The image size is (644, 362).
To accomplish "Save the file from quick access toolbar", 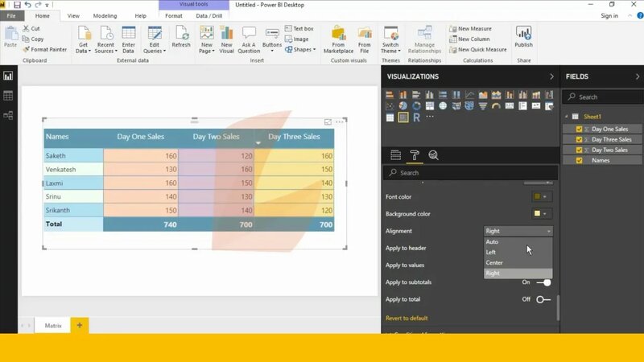I will [x=17, y=5].
